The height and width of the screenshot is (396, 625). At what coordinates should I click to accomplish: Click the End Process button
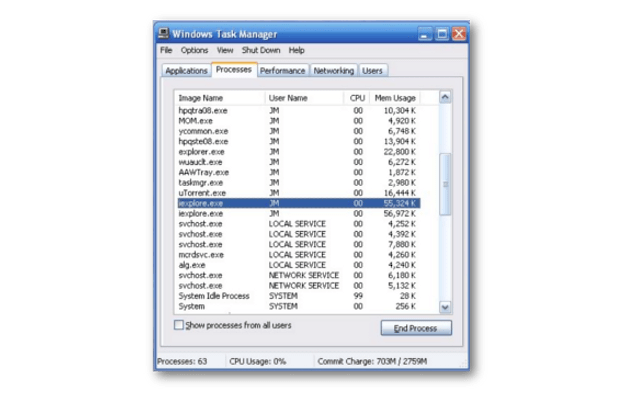(x=416, y=328)
